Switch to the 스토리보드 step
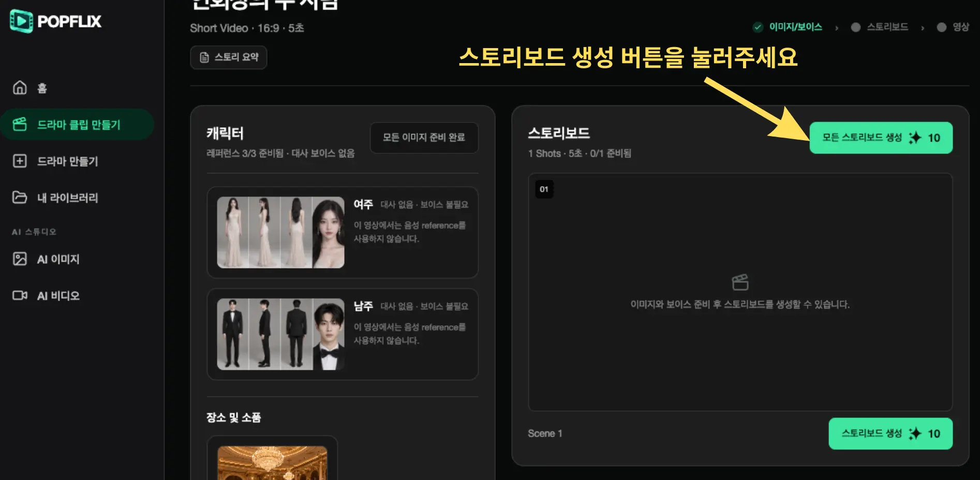980x480 pixels. (887, 27)
